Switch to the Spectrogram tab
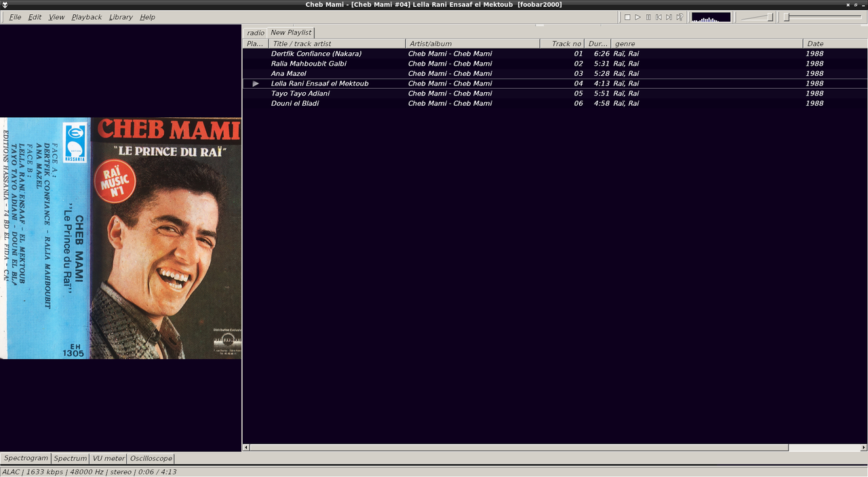 tap(26, 458)
